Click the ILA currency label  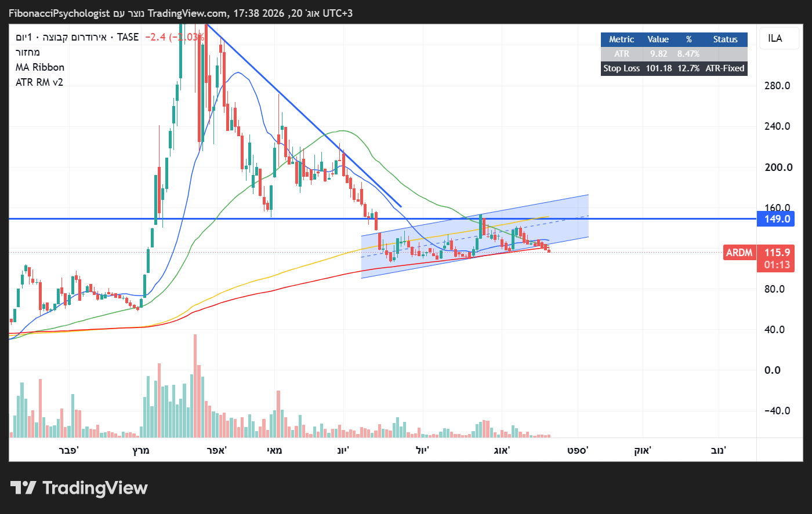coord(775,38)
